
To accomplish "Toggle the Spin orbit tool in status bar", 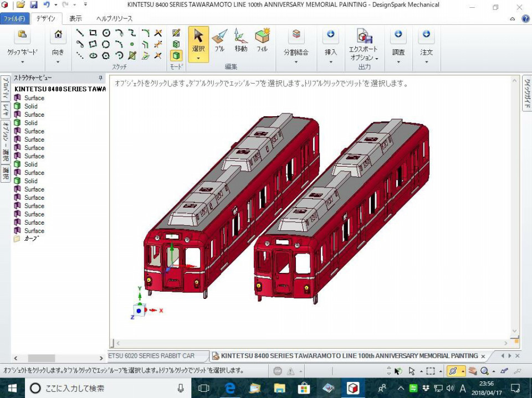I will [453, 371].
